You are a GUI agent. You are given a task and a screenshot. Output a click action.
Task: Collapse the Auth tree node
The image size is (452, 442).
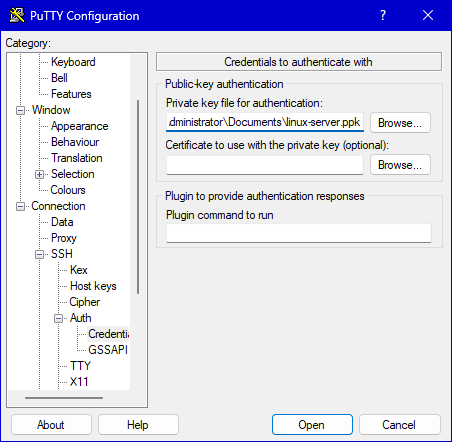pyautogui.click(x=58, y=318)
